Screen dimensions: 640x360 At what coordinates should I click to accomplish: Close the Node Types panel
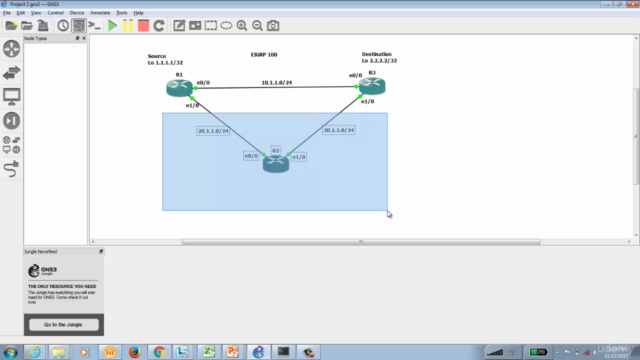coord(84,38)
